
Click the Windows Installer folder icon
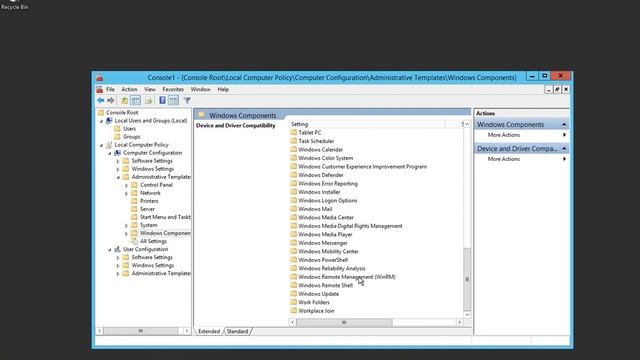tap(293, 192)
